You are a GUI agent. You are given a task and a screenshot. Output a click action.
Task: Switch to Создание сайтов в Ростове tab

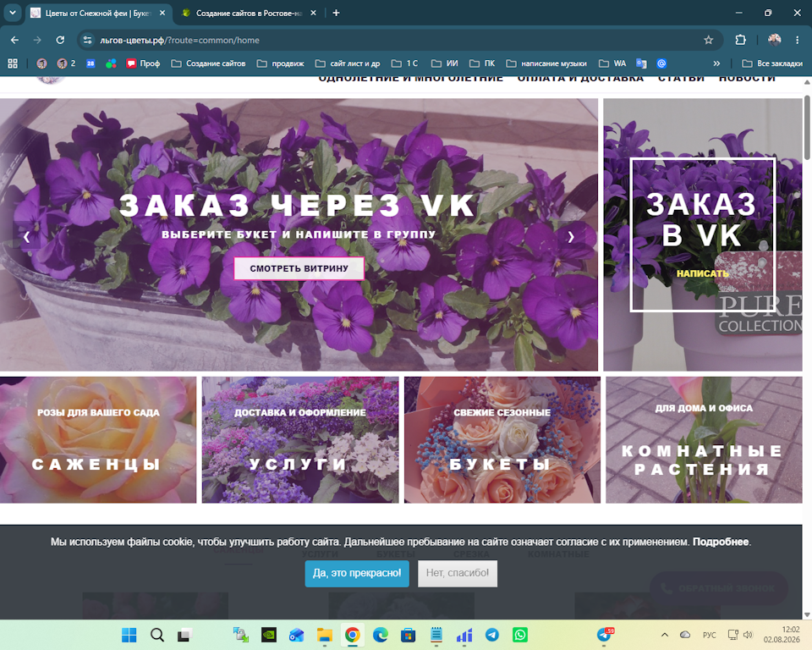[x=249, y=13]
